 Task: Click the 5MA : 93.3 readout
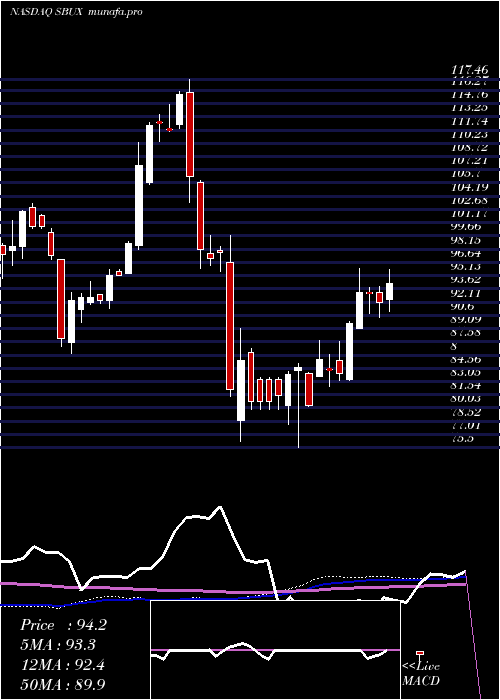point(58,645)
